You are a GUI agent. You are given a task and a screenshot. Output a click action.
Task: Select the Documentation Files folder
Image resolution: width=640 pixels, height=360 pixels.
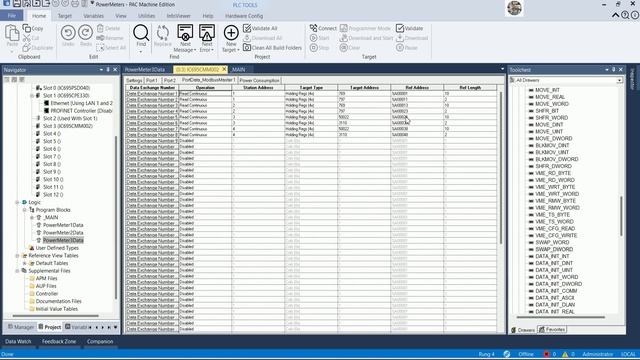[x=58, y=302]
